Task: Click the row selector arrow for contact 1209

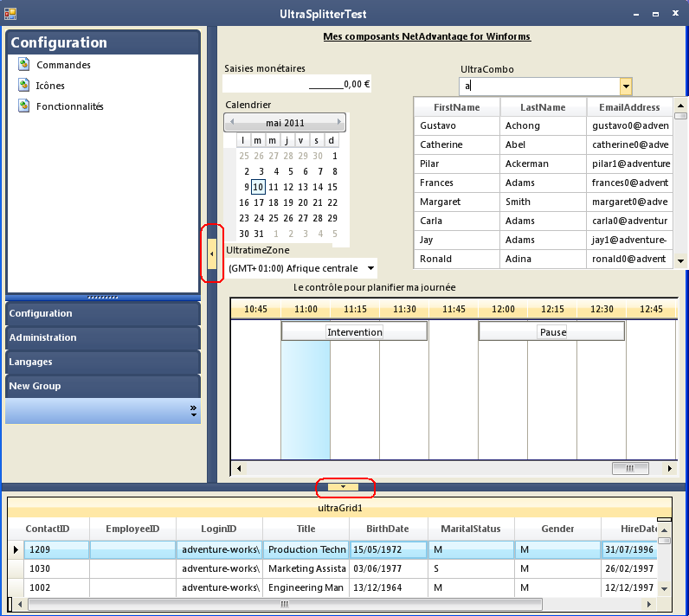Action: (x=16, y=549)
